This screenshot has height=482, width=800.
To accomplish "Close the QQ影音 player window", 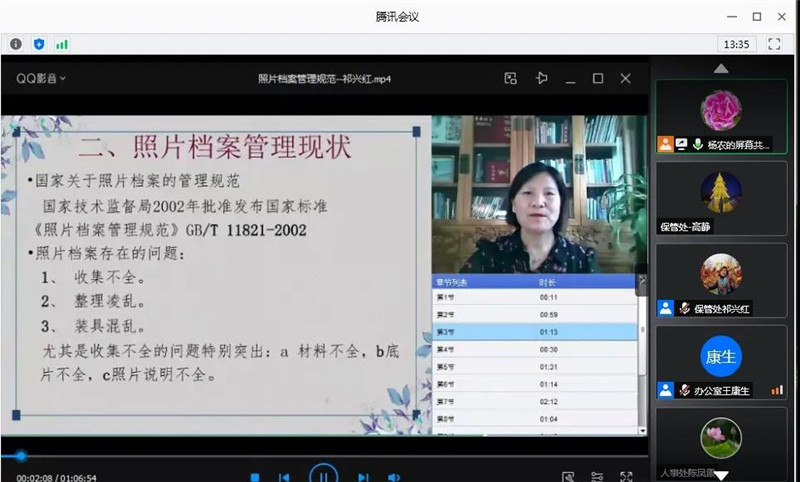I will click(626, 79).
